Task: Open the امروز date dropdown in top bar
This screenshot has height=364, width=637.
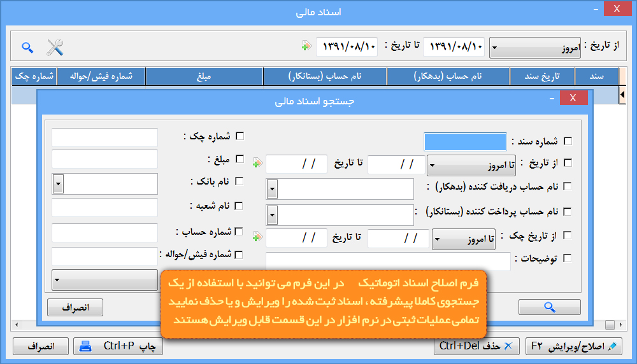Action: 535,47
